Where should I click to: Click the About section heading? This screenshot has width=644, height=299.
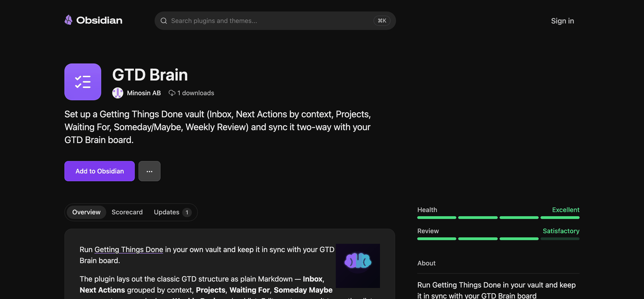(426, 263)
